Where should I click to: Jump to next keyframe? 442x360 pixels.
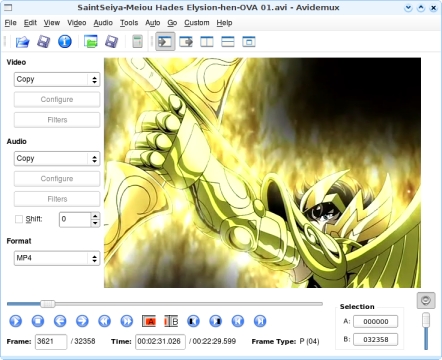click(127, 321)
